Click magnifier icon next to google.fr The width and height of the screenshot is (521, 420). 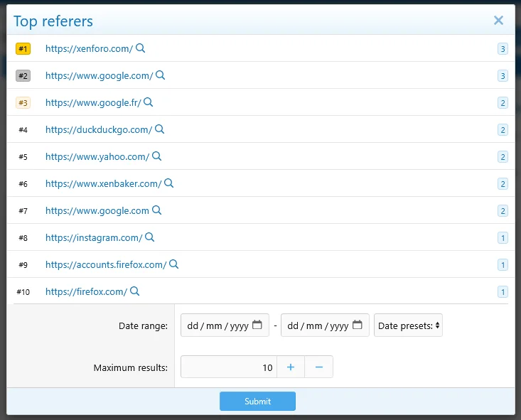pos(149,102)
